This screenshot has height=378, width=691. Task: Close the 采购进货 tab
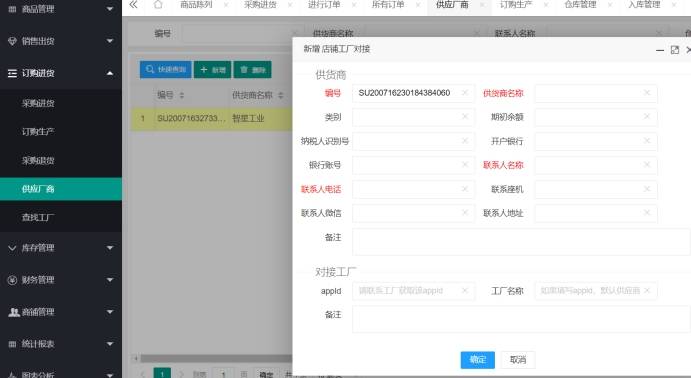click(x=290, y=5)
